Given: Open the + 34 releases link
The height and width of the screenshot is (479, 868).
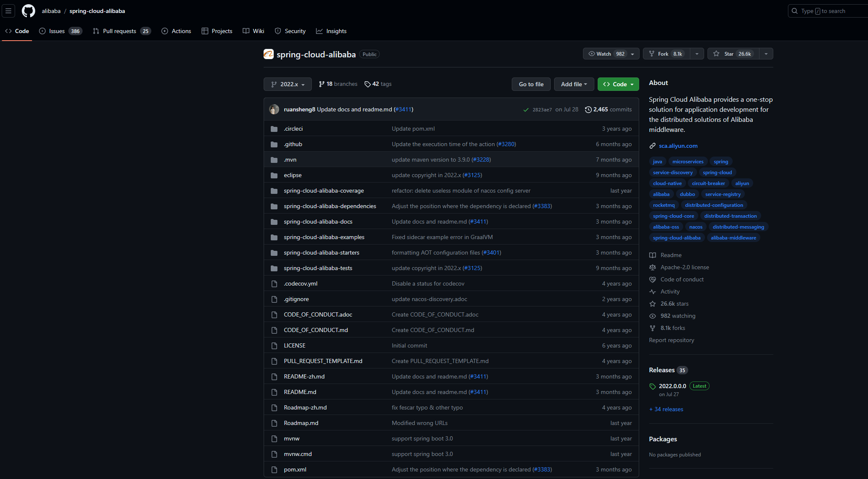Looking at the screenshot, I should (666, 409).
